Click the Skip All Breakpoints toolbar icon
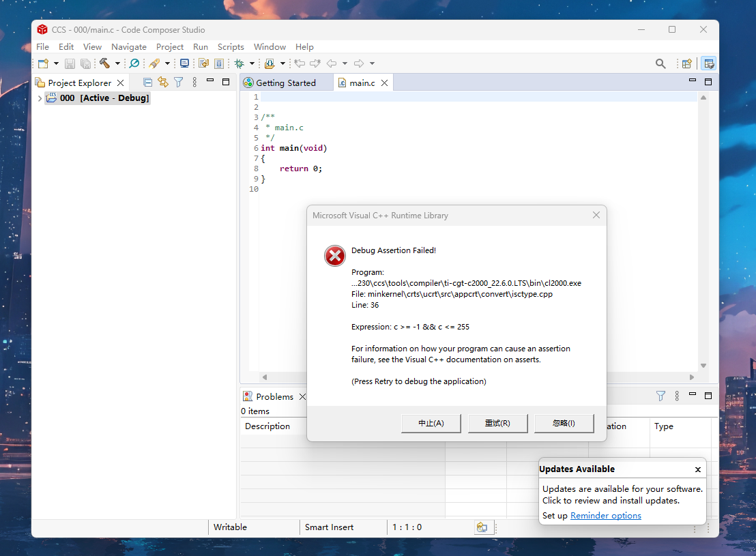The width and height of the screenshot is (756, 556). click(134, 63)
